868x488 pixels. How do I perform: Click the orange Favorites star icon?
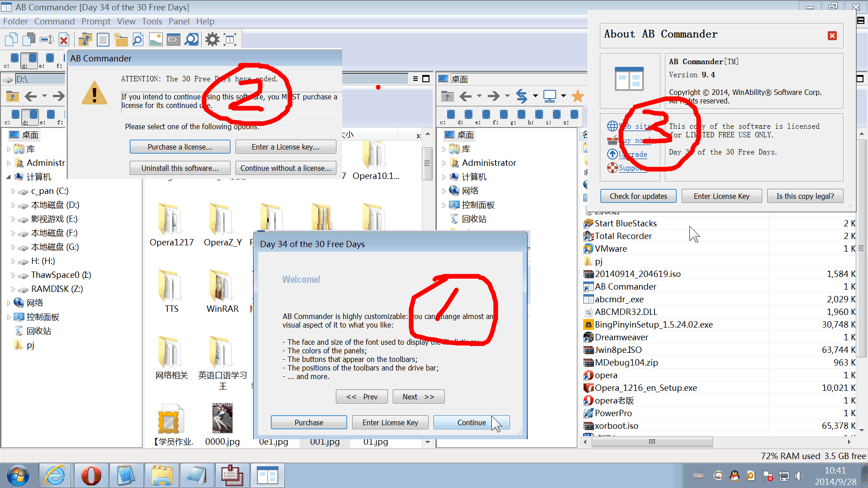pos(577,96)
